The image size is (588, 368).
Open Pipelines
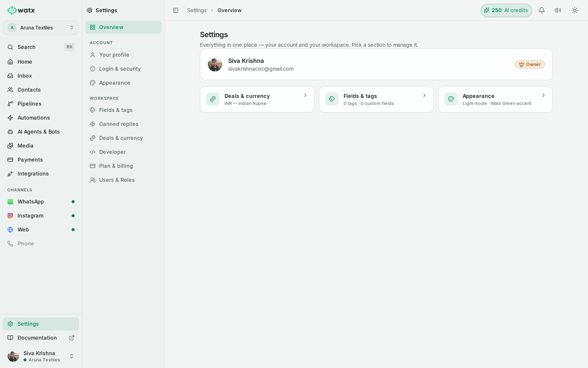pyautogui.click(x=41, y=104)
